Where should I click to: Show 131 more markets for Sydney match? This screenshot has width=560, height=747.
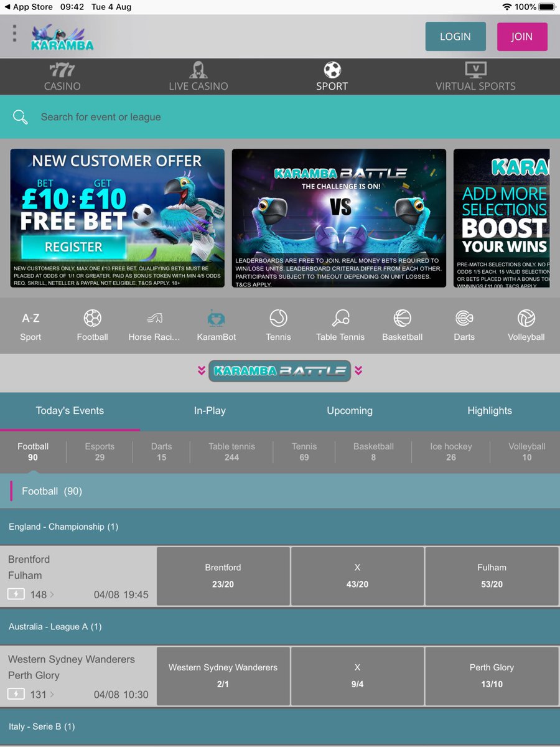coord(42,694)
